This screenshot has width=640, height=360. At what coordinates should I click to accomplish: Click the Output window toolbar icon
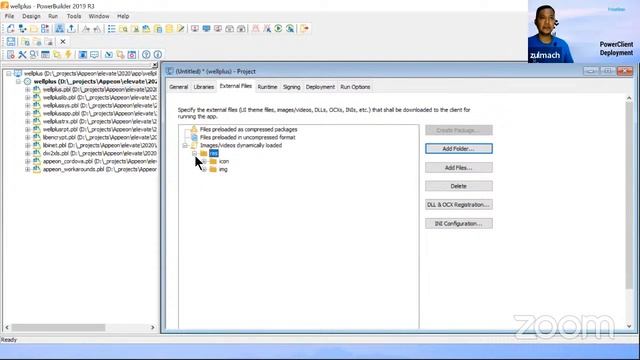pyautogui.click(x=71, y=29)
